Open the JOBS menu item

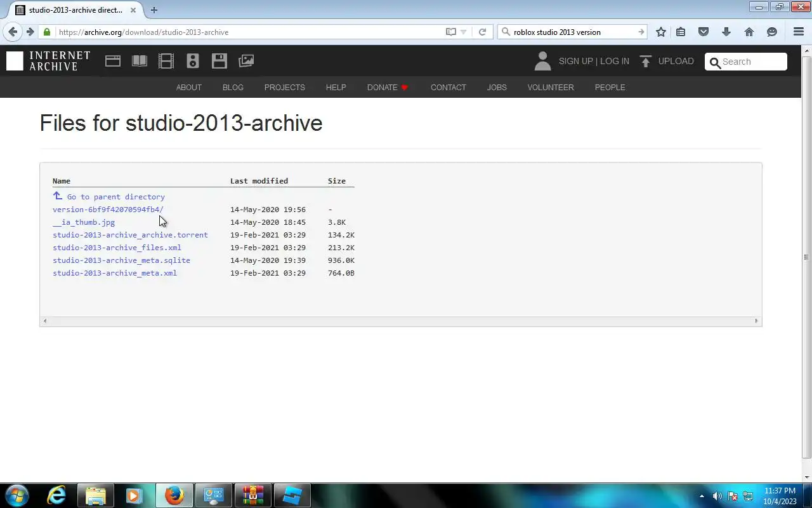coord(497,88)
